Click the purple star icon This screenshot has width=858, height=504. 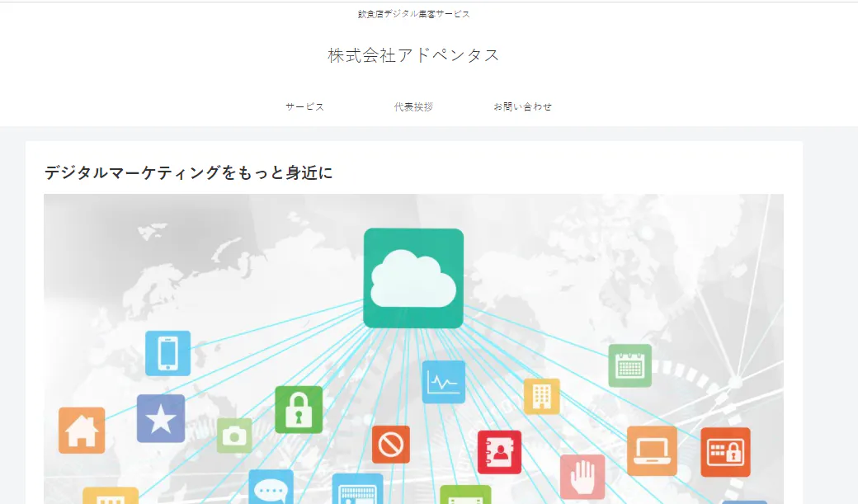(x=161, y=418)
